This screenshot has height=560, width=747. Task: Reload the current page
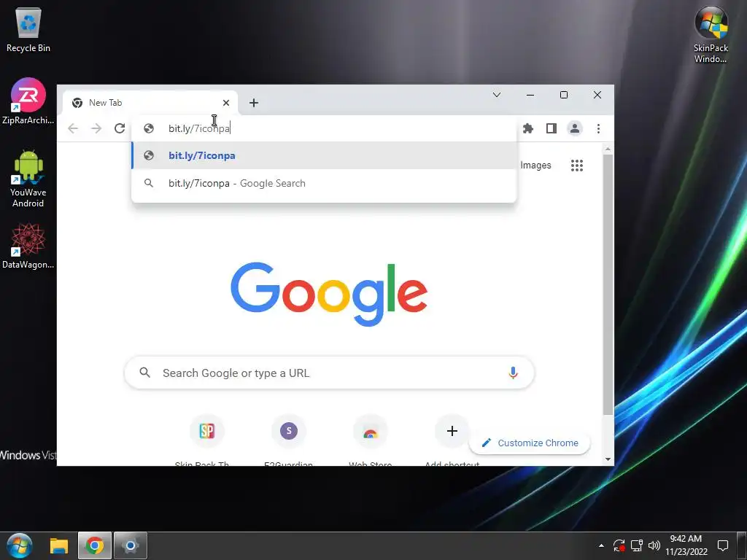click(x=120, y=128)
